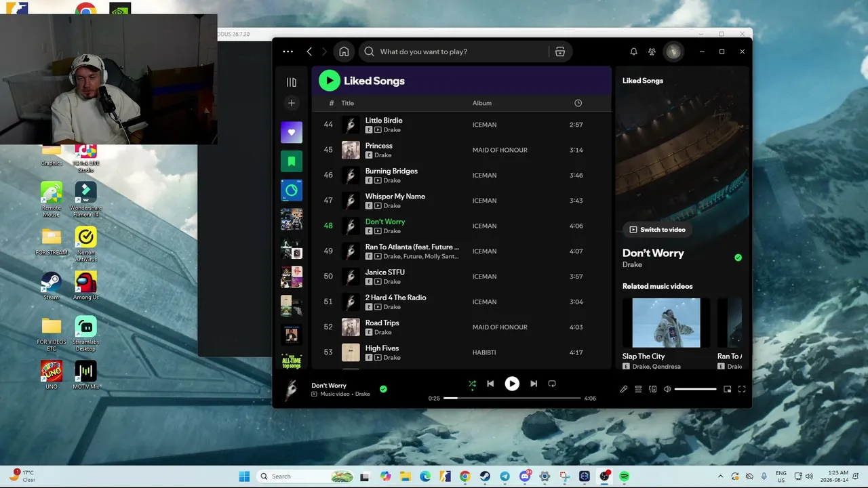The image size is (868, 488).
Task: Open the play queue
Action: [x=638, y=389]
